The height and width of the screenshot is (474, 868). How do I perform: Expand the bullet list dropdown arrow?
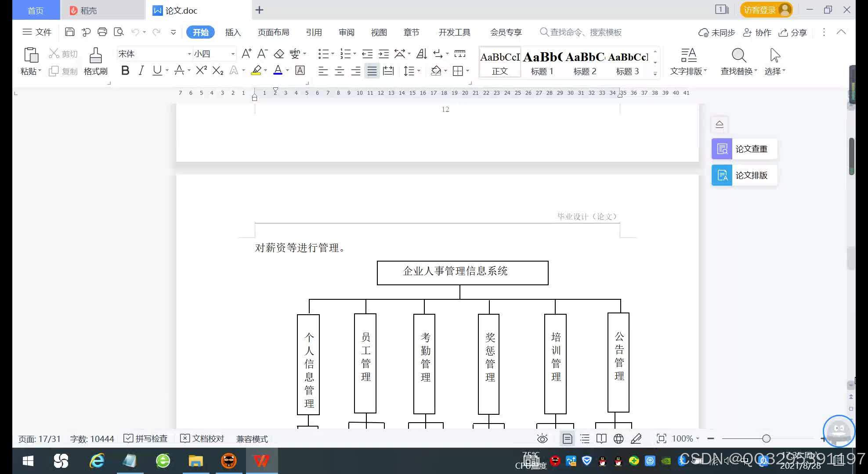(333, 54)
